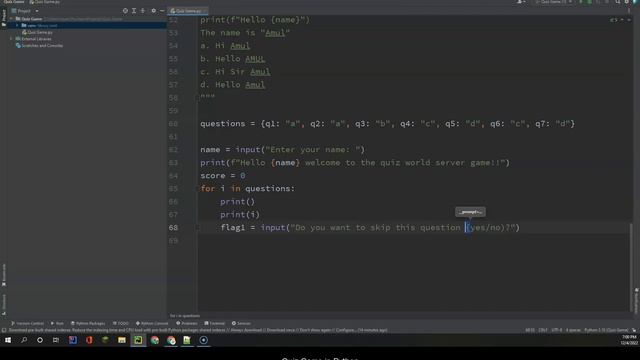Screen dimensions: 640x360
Task: Open the Services tool window
Action: coord(241,323)
